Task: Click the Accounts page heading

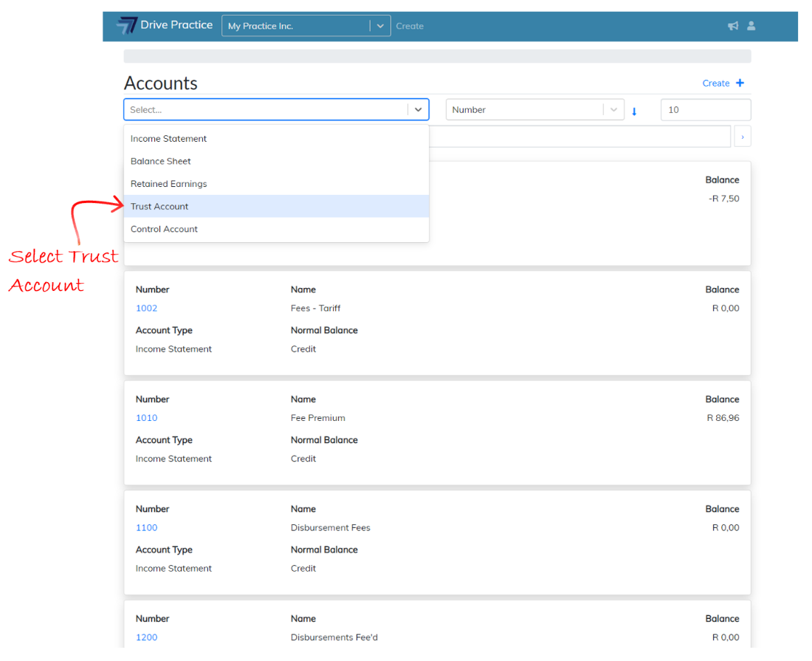Action: (160, 83)
